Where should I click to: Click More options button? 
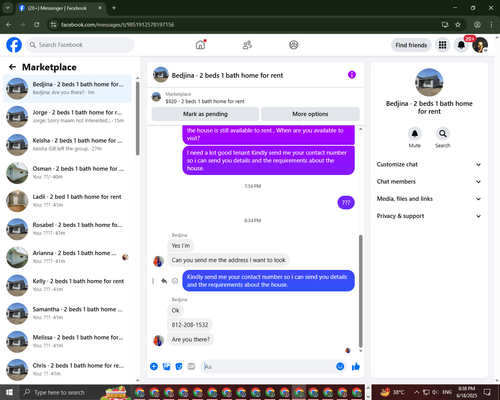310,114
